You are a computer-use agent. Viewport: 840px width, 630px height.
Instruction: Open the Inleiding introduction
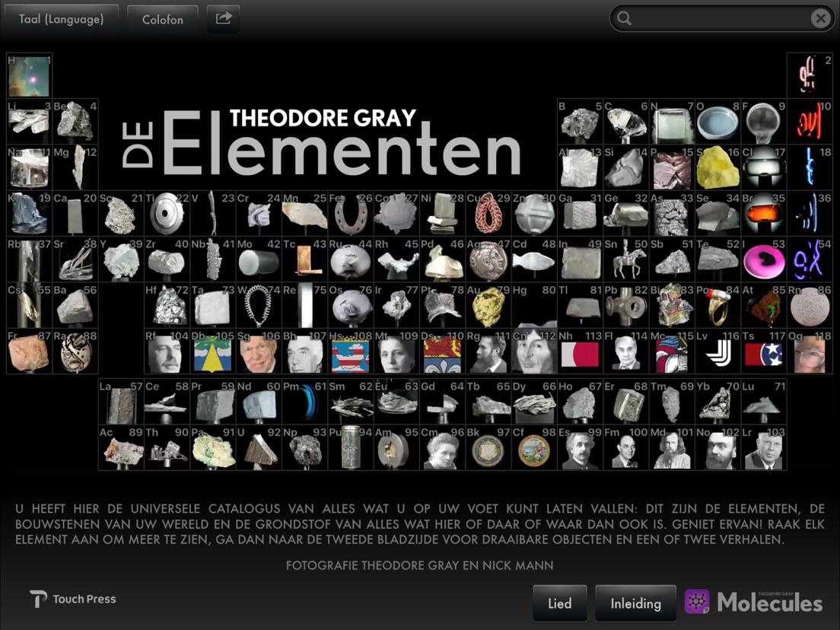coord(635,603)
